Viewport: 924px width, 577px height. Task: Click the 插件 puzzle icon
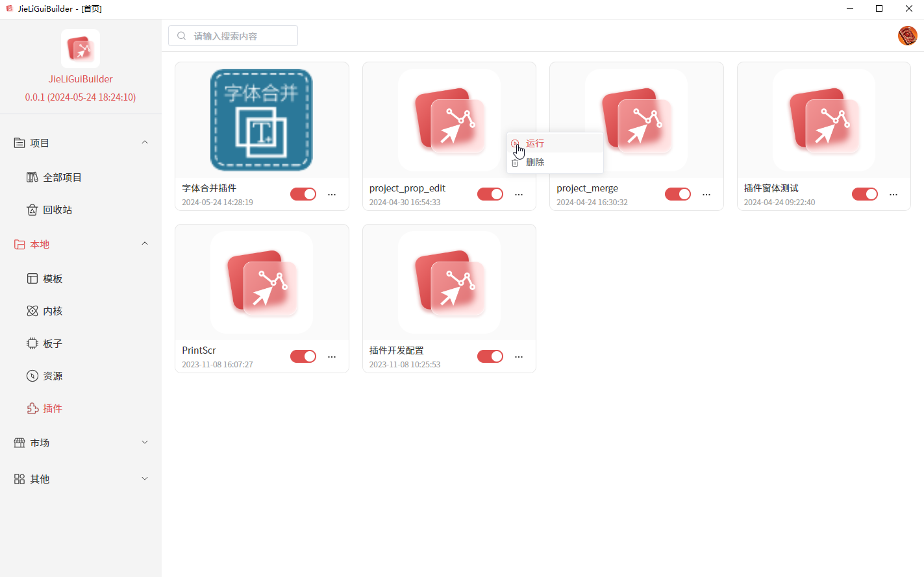pyautogui.click(x=32, y=408)
